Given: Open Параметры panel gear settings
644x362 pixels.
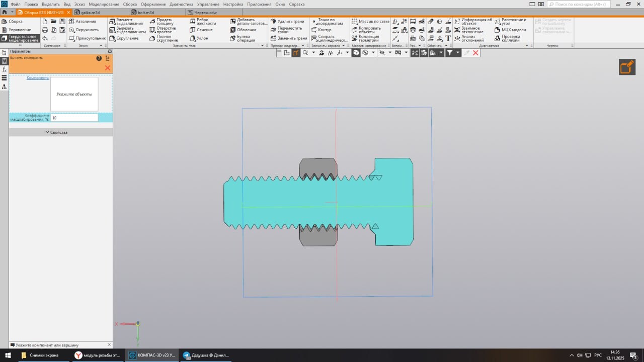Looking at the screenshot, I should point(110,51).
